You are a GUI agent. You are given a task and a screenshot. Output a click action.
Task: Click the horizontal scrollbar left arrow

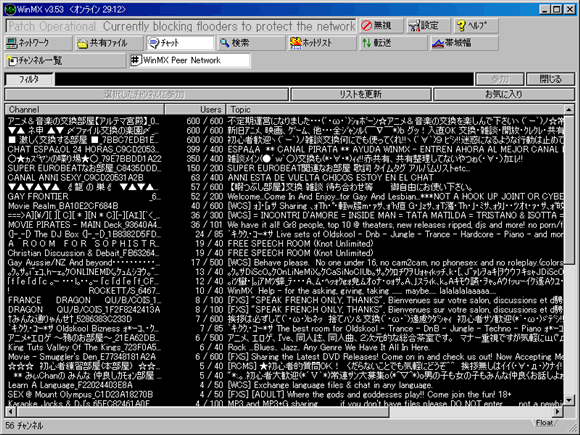(11, 411)
